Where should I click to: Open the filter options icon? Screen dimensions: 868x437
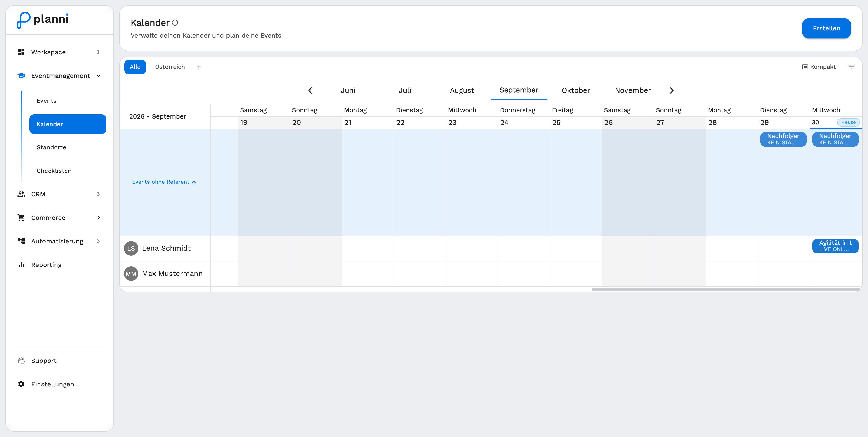[x=851, y=67]
